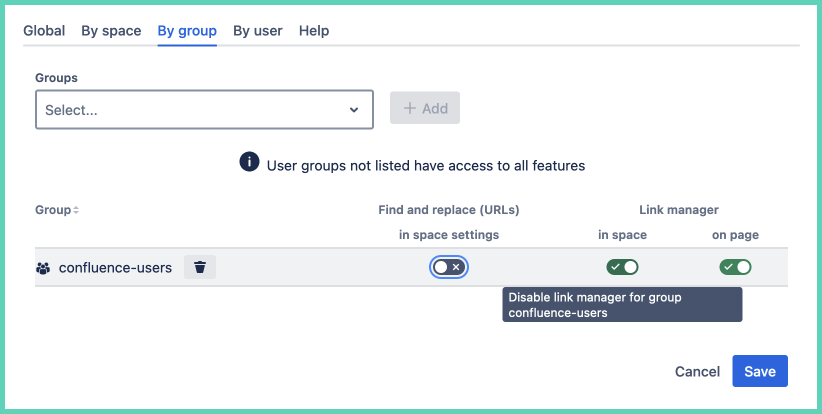Click the Disable link manager tooltip

click(622, 305)
